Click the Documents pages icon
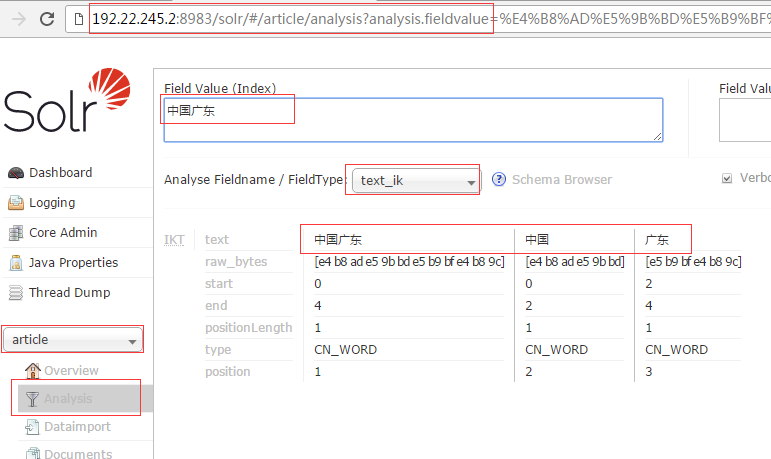The width and height of the screenshot is (771, 459). click(x=33, y=454)
